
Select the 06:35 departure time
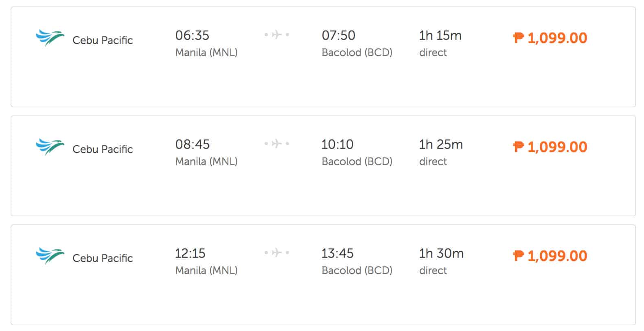click(192, 35)
